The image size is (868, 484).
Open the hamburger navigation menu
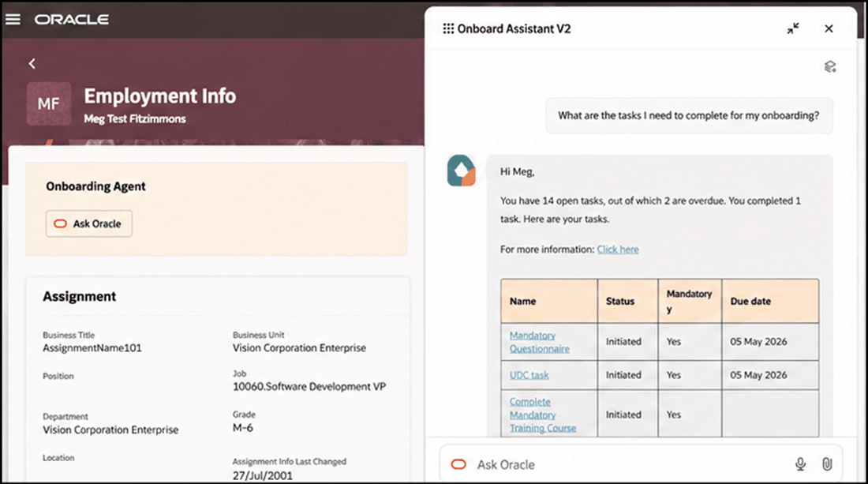click(x=13, y=20)
